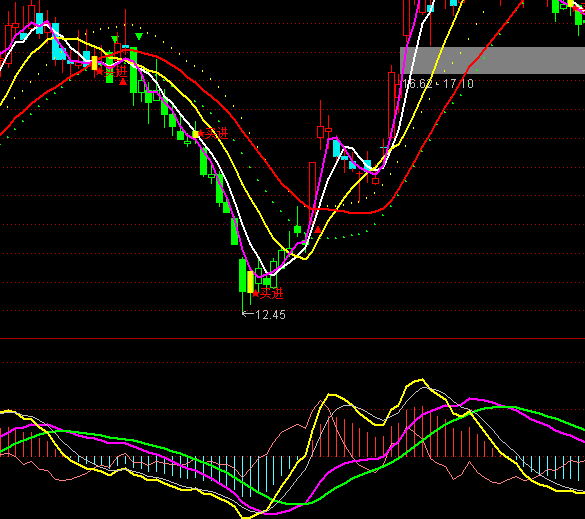Click the yellow indicator line's highest peak
Viewport: 585px width, 519px height.
click(x=422, y=380)
